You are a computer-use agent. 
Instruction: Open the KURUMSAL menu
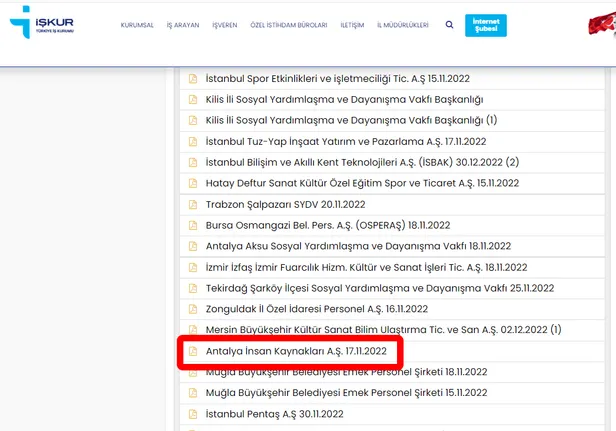click(x=137, y=25)
